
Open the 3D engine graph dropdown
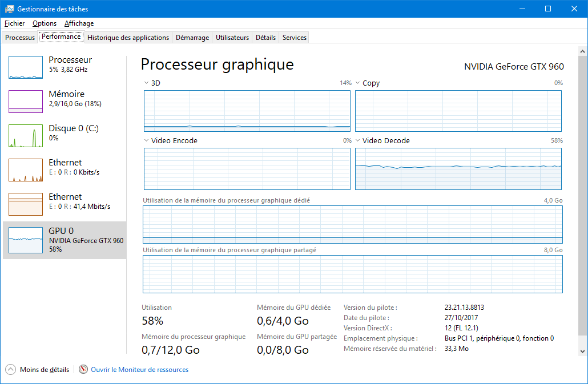[147, 83]
